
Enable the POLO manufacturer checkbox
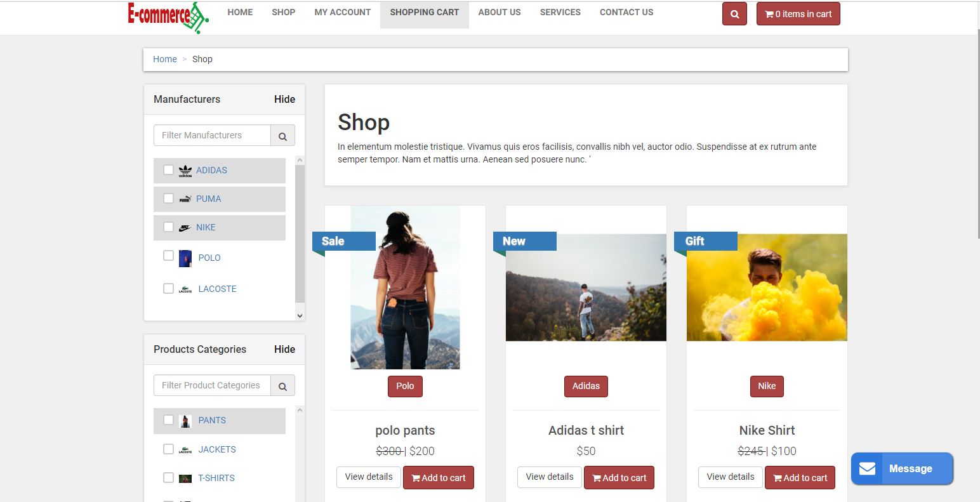click(168, 255)
